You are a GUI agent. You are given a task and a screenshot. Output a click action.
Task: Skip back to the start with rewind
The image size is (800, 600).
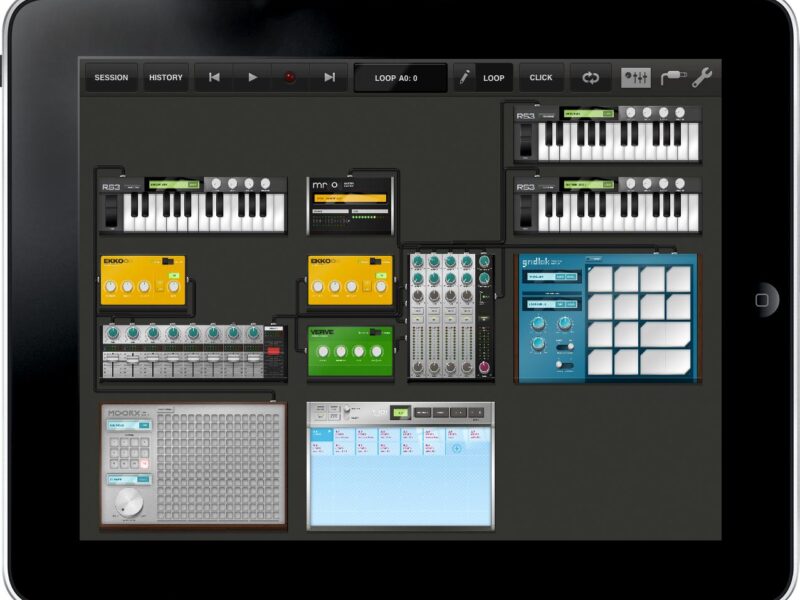(x=214, y=78)
